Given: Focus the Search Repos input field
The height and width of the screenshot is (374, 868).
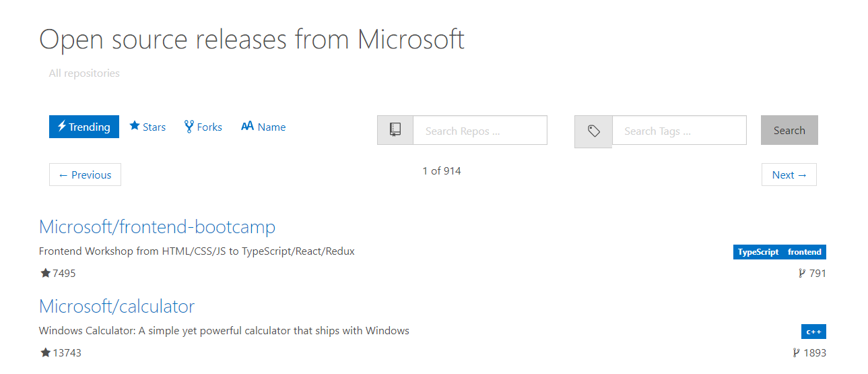Looking at the screenshot, I should click(479, 130).
